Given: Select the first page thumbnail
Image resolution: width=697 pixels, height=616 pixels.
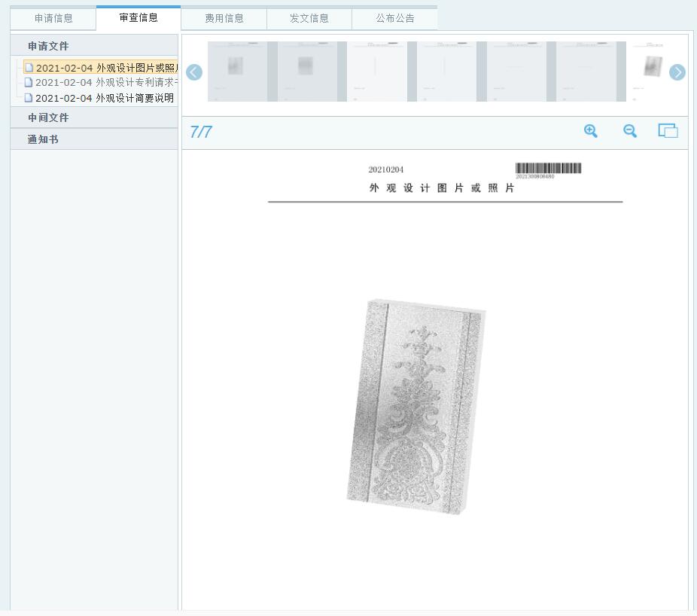Looking at the screenshot, I should (236, 72).
